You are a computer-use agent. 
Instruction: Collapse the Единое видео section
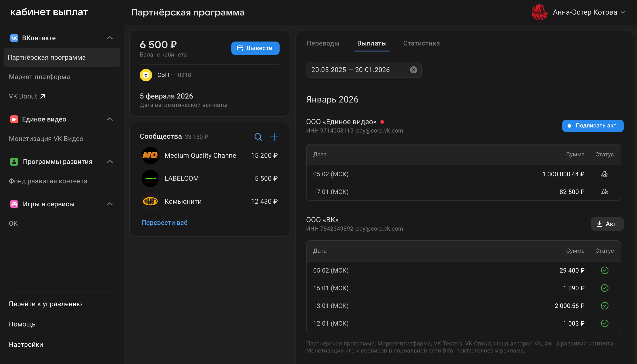click(110, 119)
